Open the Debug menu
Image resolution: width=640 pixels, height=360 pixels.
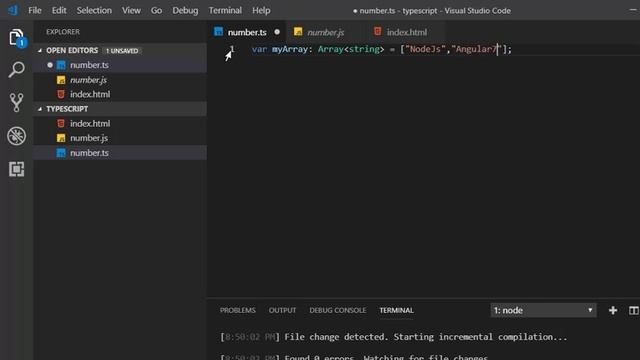click(185, 11)
